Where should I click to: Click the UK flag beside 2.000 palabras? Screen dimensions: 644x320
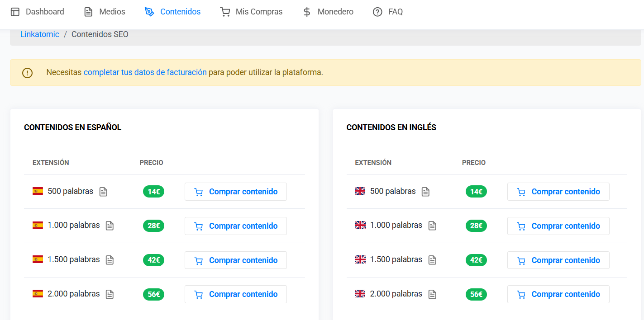point(360,293)
